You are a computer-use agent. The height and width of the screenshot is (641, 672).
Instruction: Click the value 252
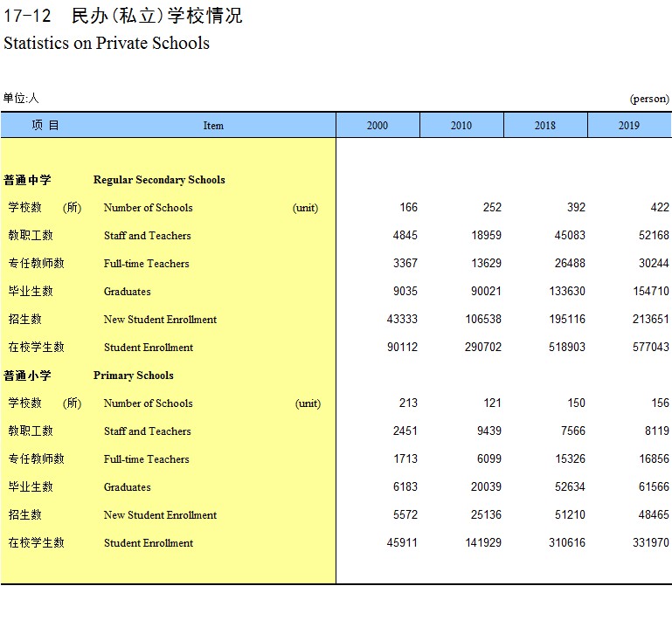click(492, 208)
